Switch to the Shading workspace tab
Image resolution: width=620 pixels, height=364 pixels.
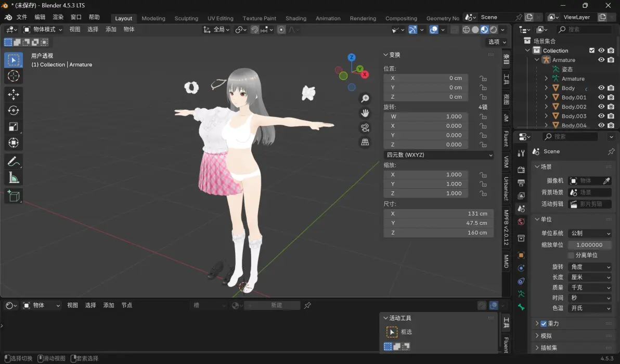point(296,18)
